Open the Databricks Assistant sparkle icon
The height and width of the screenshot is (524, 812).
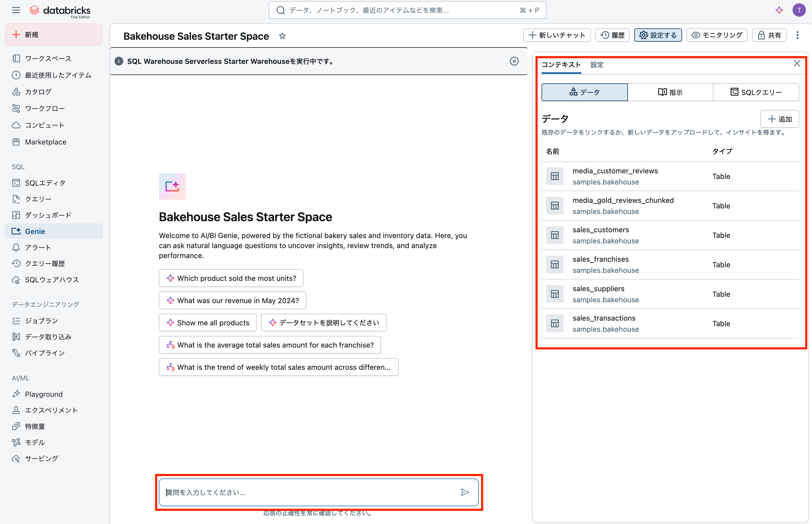779,10
